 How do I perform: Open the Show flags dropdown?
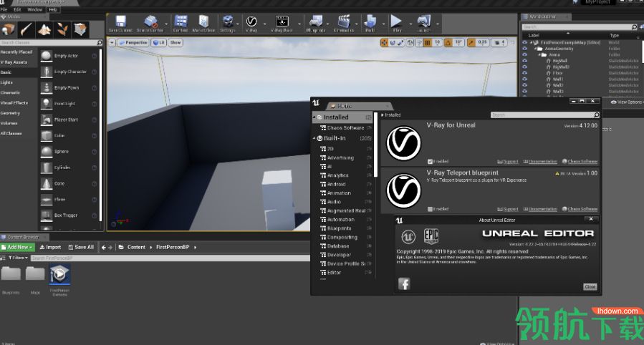pos(176,42)
